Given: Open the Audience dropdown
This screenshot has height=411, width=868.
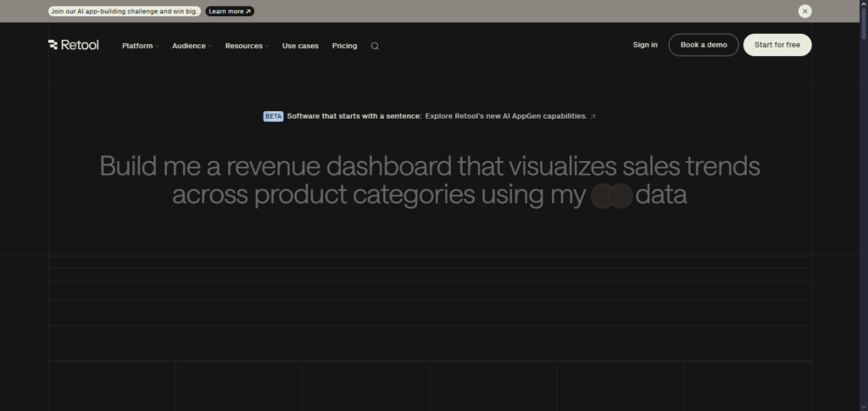Looking at the screenshot, I should pyautogui.click(x=192, y=46).
